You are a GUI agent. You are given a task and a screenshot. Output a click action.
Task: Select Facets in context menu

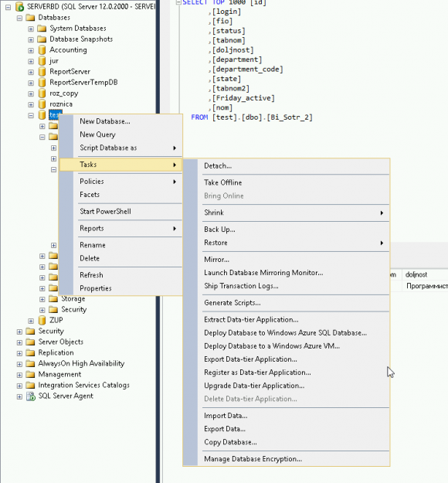coord(120,195)
